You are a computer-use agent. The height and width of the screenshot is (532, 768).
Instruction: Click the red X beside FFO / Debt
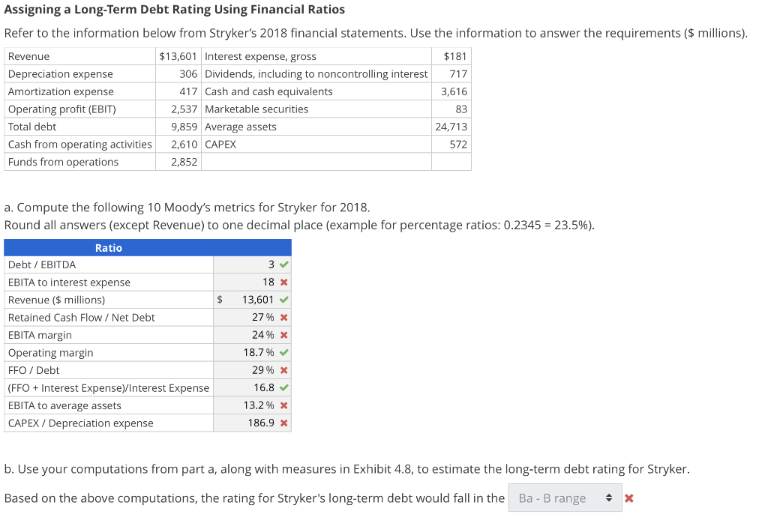pos(283,369)
